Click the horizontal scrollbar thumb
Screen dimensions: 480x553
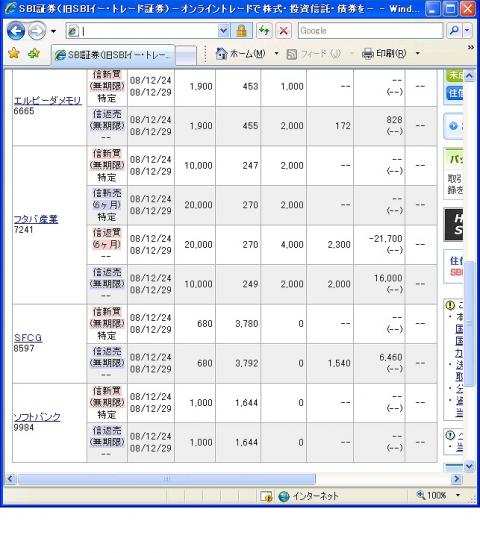pos(166,479)
